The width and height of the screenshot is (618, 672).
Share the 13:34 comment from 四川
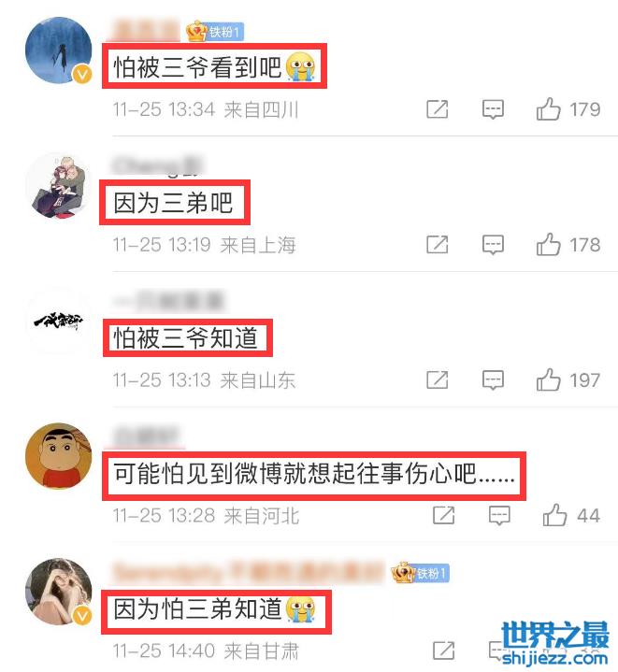point(438,109)
